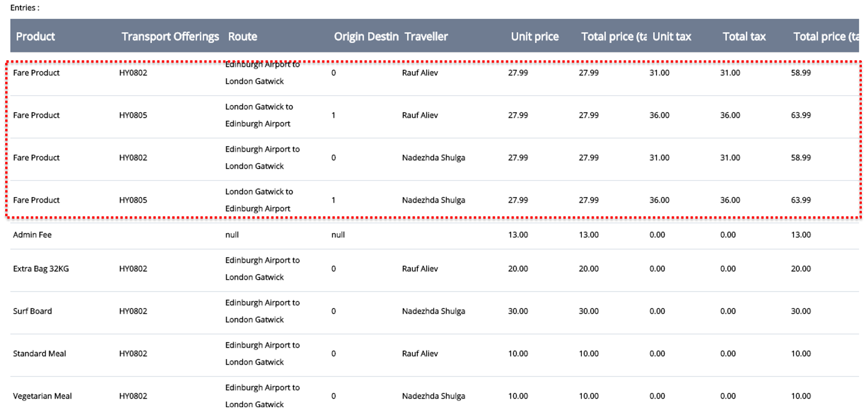This screenshot has width=868, height=419.
Task: Select the 13.00 unit price in Admin Fee row
Action: (518, 235)
